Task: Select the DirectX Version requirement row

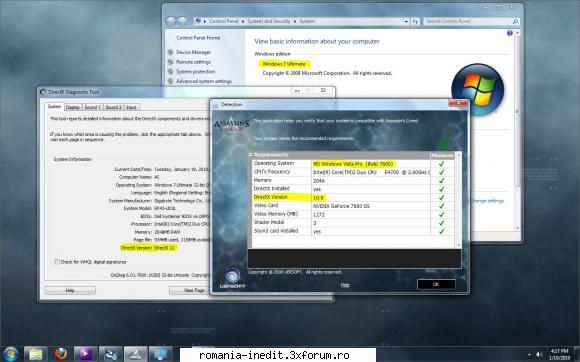Action: 353,197
